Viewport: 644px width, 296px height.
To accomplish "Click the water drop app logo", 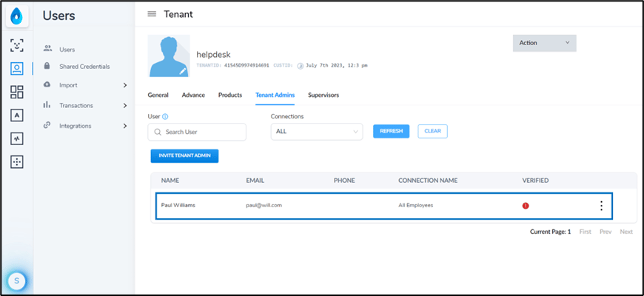I will 17,17.
